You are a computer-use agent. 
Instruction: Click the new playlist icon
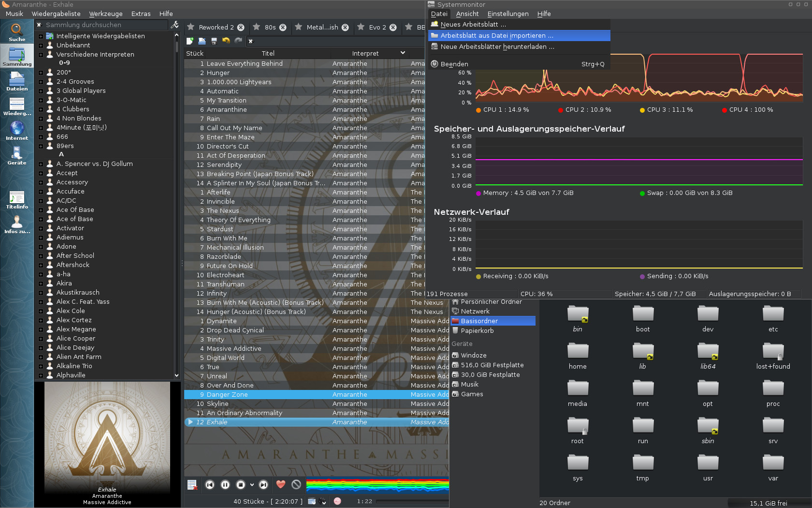pos(190,41)
